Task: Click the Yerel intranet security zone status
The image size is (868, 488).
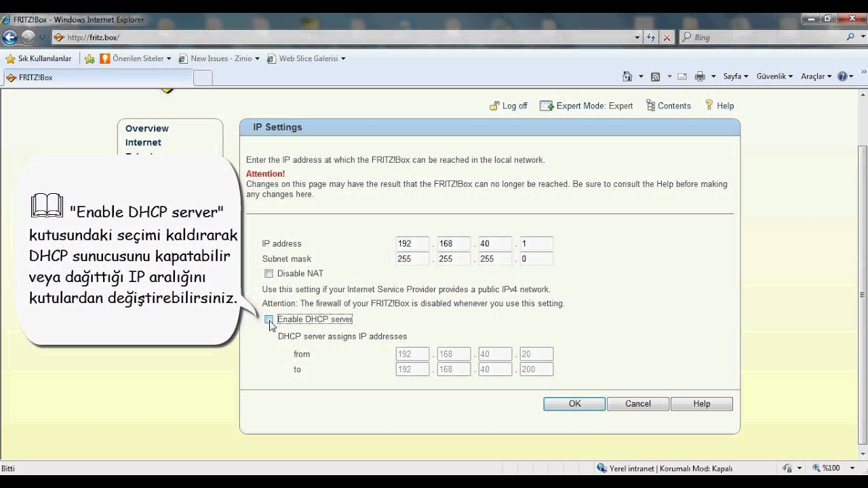Action: (665, 468)
